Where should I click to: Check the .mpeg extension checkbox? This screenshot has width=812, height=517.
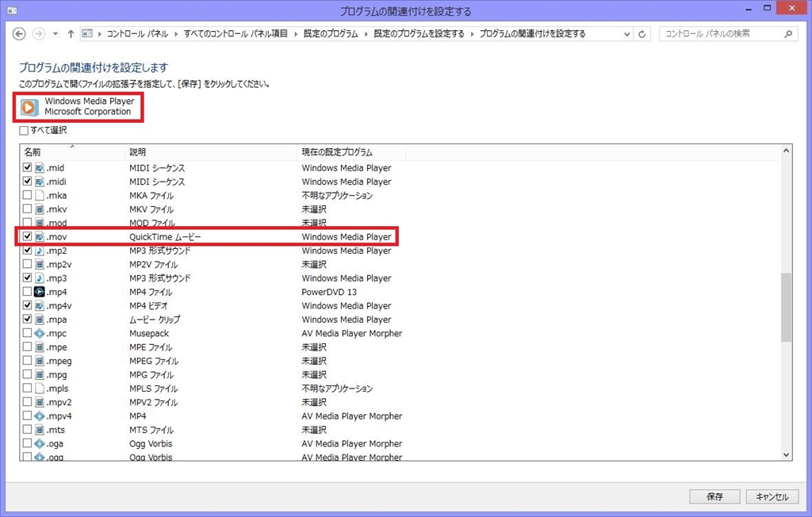click(28, 361)
